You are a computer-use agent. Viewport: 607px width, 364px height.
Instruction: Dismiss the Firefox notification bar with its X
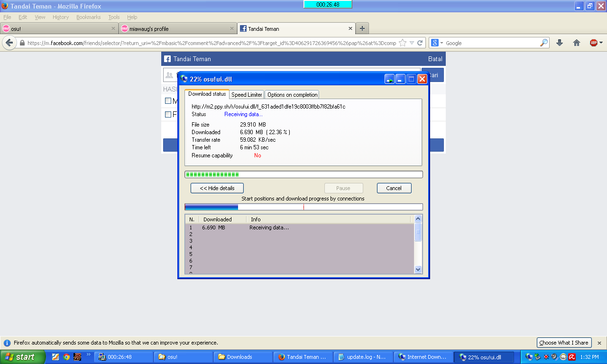tap(599, 343)
